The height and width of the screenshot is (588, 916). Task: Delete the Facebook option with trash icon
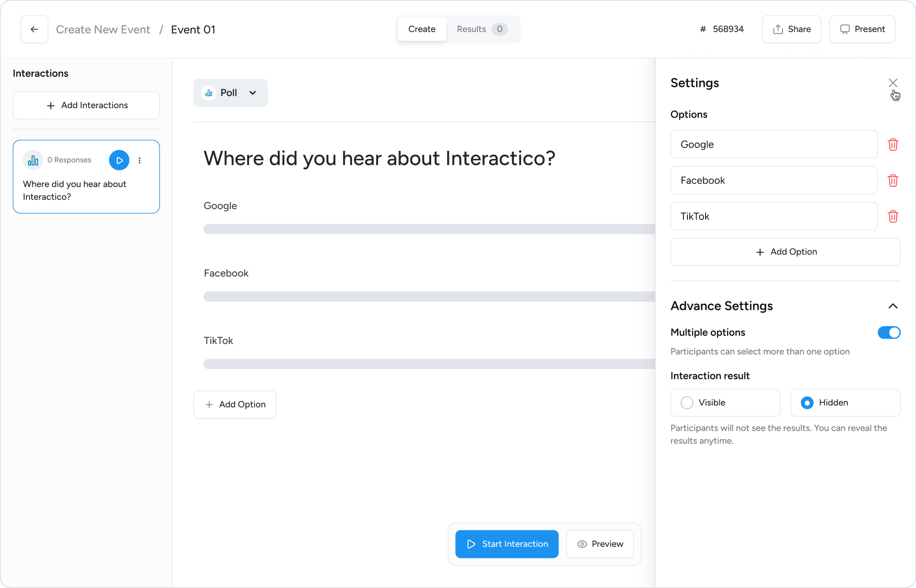click(x=893, y=180)
